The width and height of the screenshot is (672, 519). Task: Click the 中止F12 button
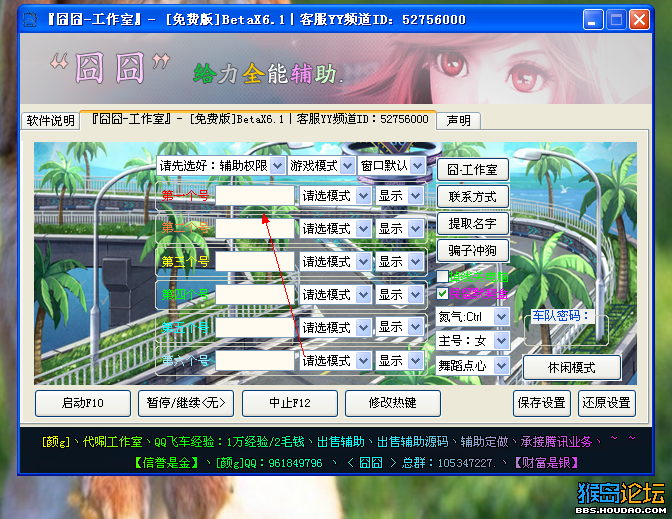290,403
